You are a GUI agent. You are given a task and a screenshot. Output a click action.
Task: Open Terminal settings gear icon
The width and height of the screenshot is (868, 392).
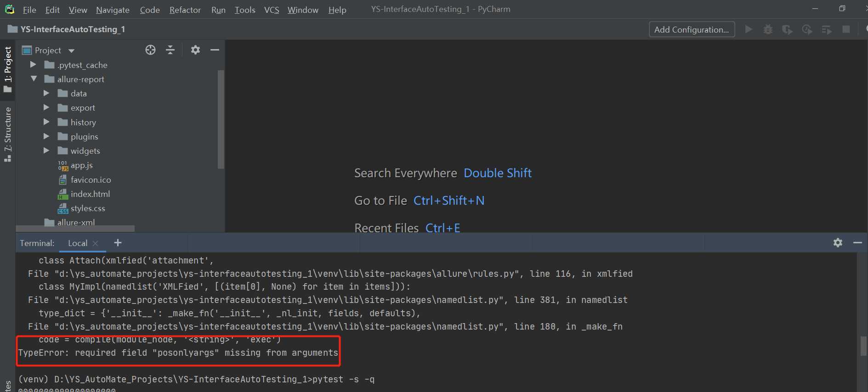838,243
